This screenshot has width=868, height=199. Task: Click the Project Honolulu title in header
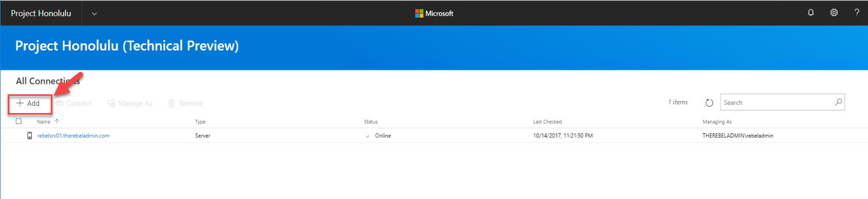click(41, 14)
